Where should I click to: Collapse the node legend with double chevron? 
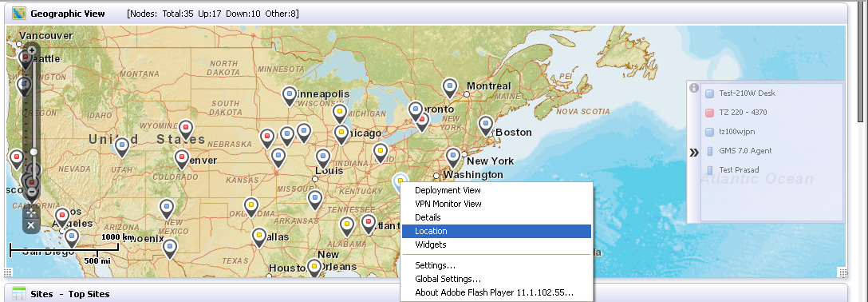click(693, 153)
